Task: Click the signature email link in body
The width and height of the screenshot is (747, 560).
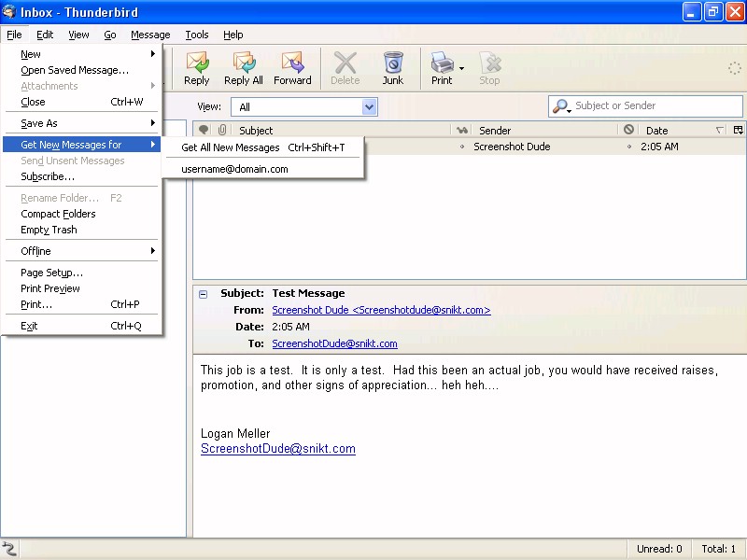Action: [277, 449]
